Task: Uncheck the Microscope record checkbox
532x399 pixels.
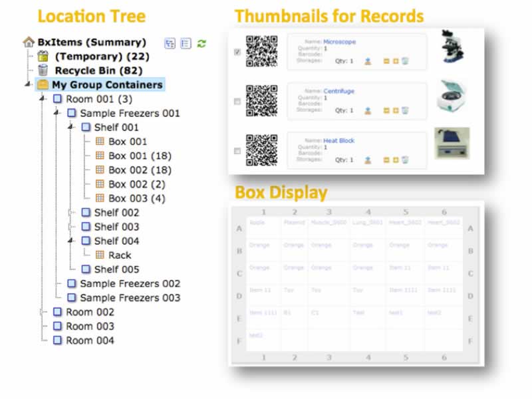Action: (x=237, y=53)
